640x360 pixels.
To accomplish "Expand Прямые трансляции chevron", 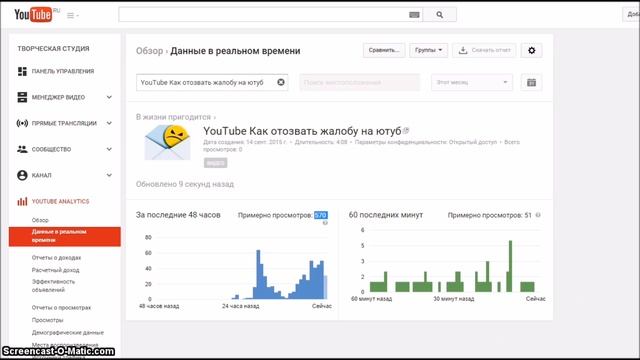I will point(109,123).
